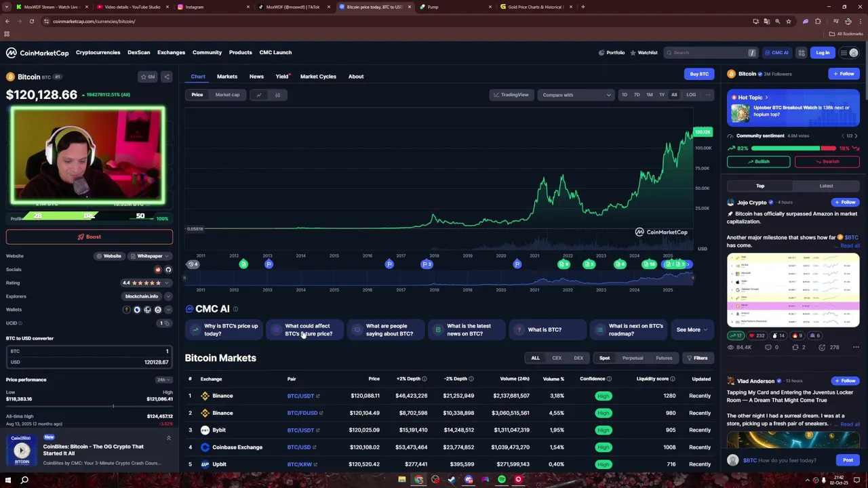The width and height of the screenshot is (868, 488).
Task: Open the Watchlist star link
Action: [644, 53]
